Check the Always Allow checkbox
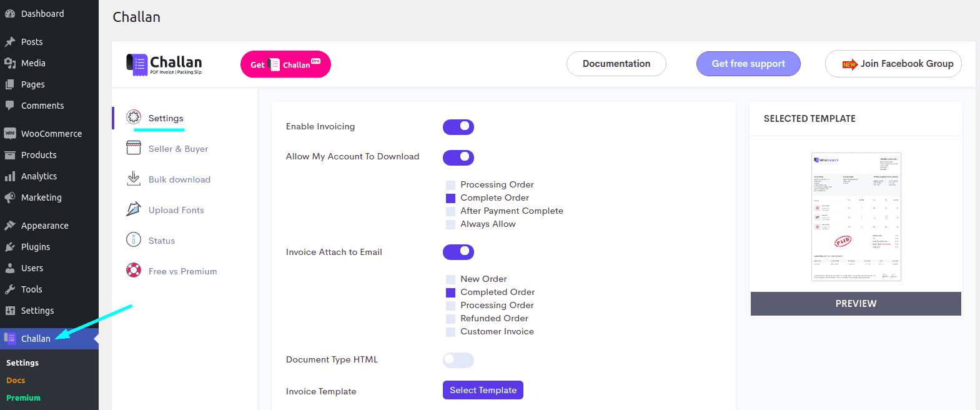 (x=450, y=224)
